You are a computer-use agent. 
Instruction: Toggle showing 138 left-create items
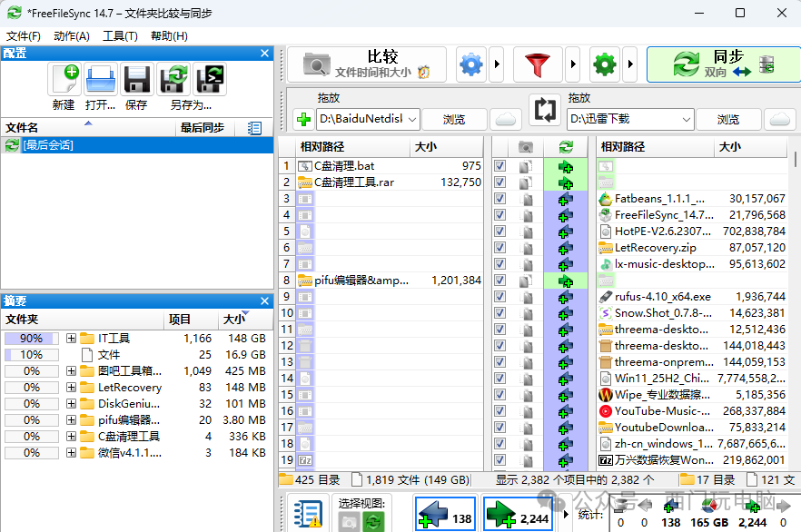pyautogui.click(x=445, y=514)
